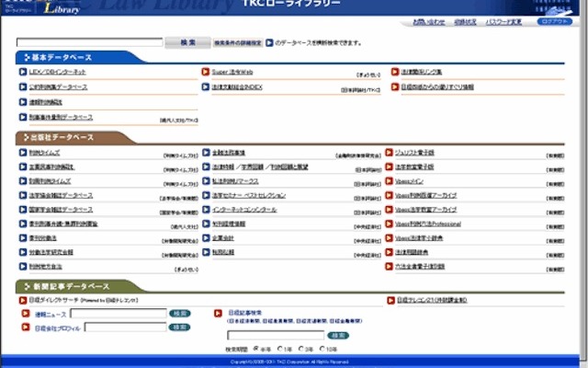The image size is (588, 368).
Task: Click 検索 button under 日経記事検索 field
Action: (338, 335)
